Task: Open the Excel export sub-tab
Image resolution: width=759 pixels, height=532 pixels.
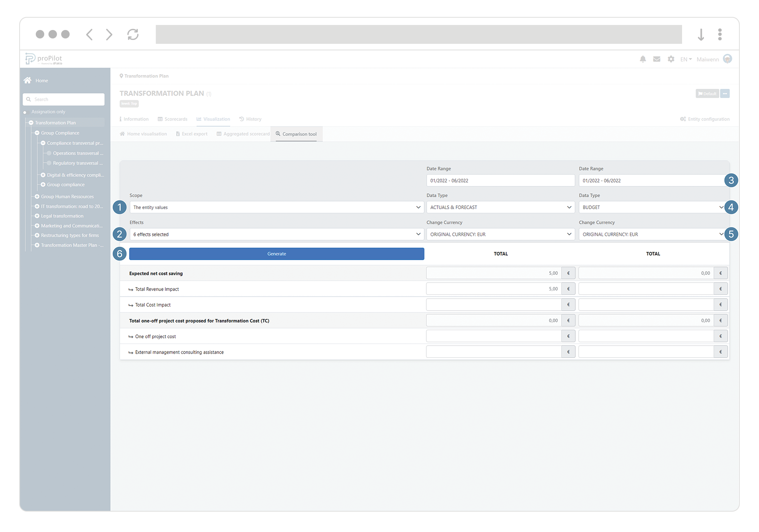Action: [x=192, y=134]
